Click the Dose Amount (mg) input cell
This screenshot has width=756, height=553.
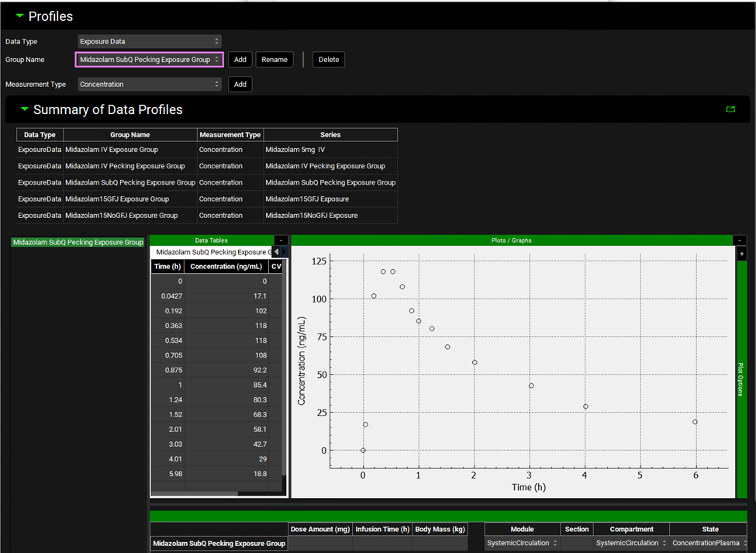319,543
